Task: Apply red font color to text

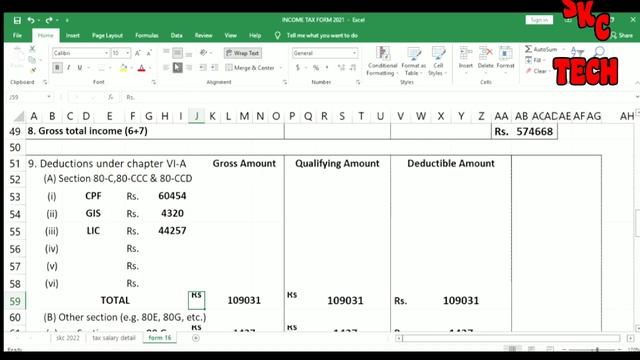Action: click(x=142, y=68)
